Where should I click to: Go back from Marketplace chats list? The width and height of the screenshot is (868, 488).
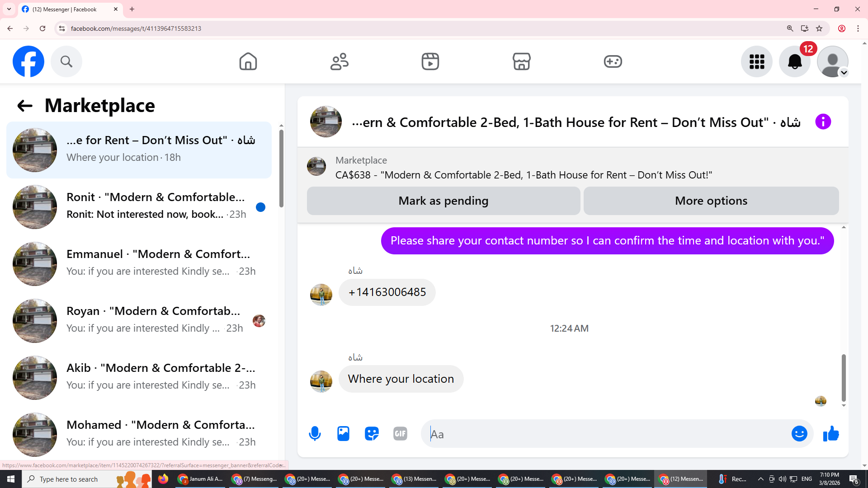tap(25, 106)
